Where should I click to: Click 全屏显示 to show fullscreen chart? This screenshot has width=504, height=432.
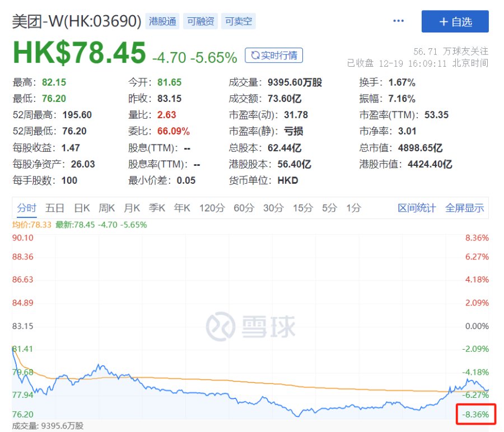(464, 208)
